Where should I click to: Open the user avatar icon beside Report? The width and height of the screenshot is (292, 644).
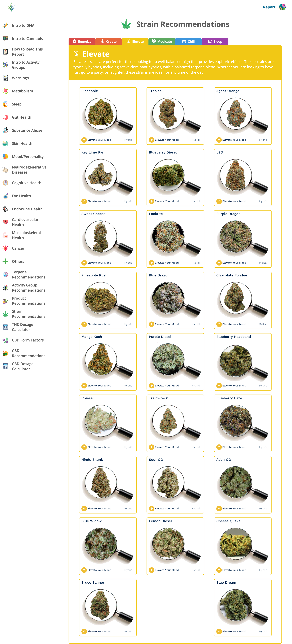282,7
